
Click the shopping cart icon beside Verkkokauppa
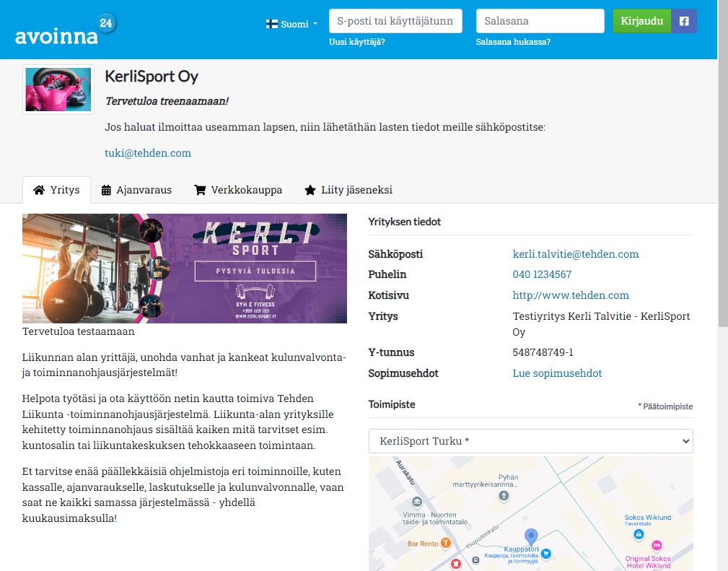point(200,190)
